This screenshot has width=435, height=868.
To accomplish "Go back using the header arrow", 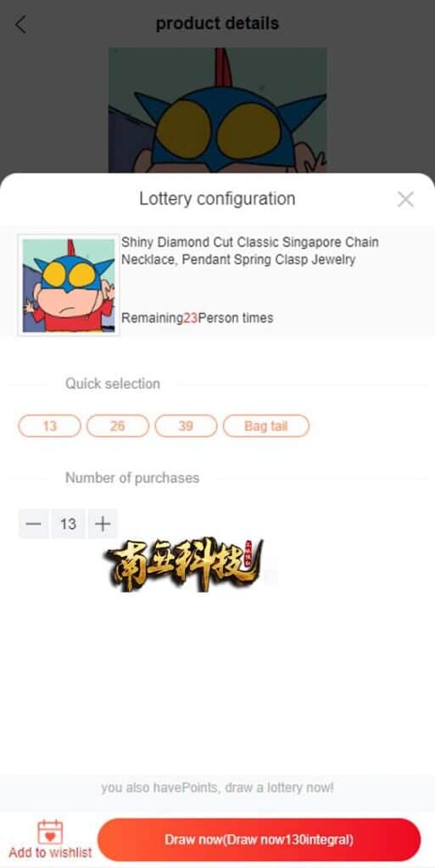I will point(20,25).
